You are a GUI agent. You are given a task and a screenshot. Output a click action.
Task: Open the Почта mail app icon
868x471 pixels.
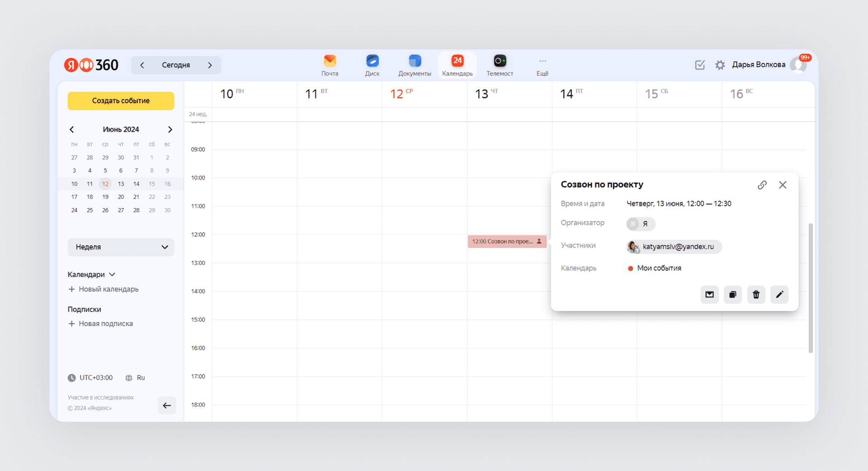click(330, 65)
